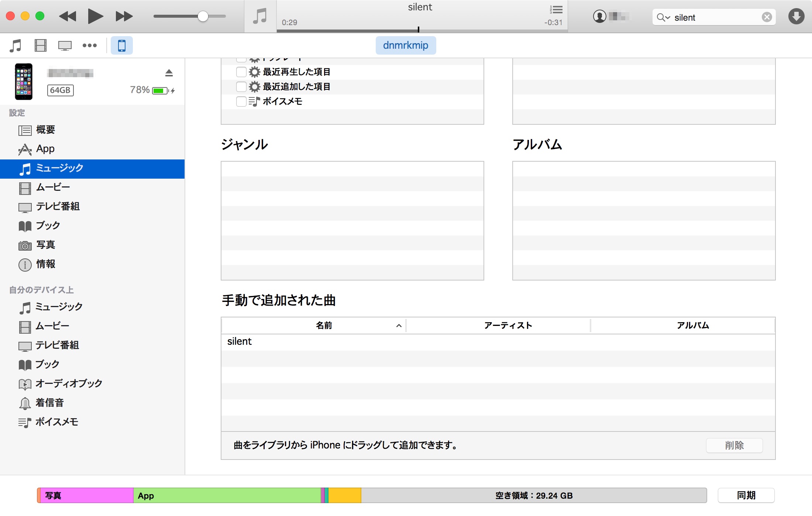Select the iPhone device button

[x=121, y=45]
